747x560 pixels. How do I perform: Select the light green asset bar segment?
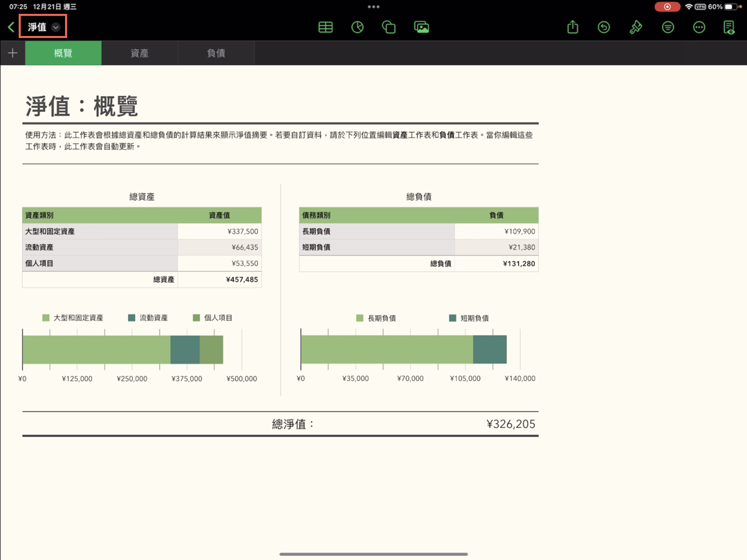(x=97, y=350)
